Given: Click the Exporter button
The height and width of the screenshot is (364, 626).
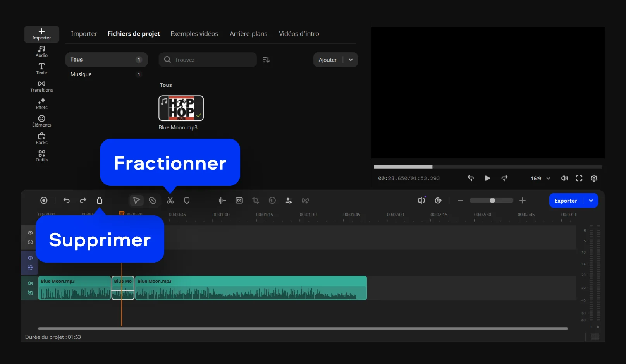Looking at the screenshot, I should pos(566,201).
